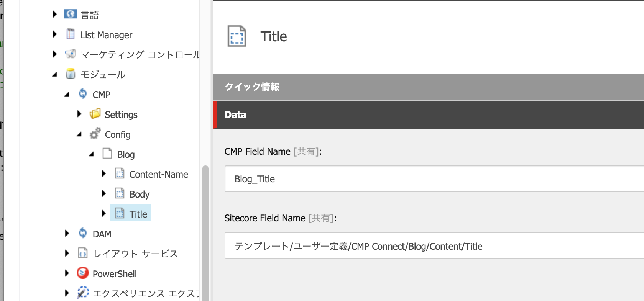This screenshot has height=301, width=644.
Task: Select the CMP tree item
Action: (x=102, y=95)
